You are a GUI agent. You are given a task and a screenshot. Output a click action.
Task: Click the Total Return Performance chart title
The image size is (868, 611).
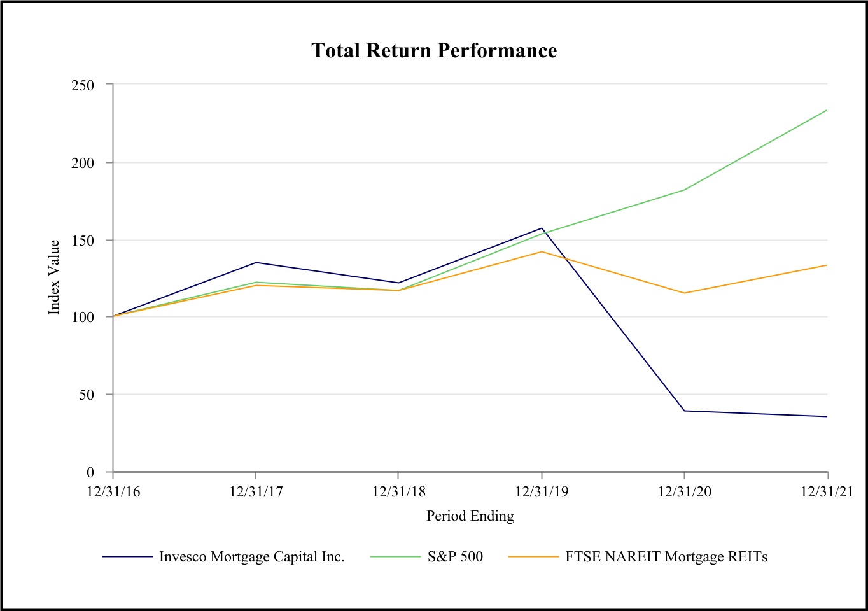point(434,51)
